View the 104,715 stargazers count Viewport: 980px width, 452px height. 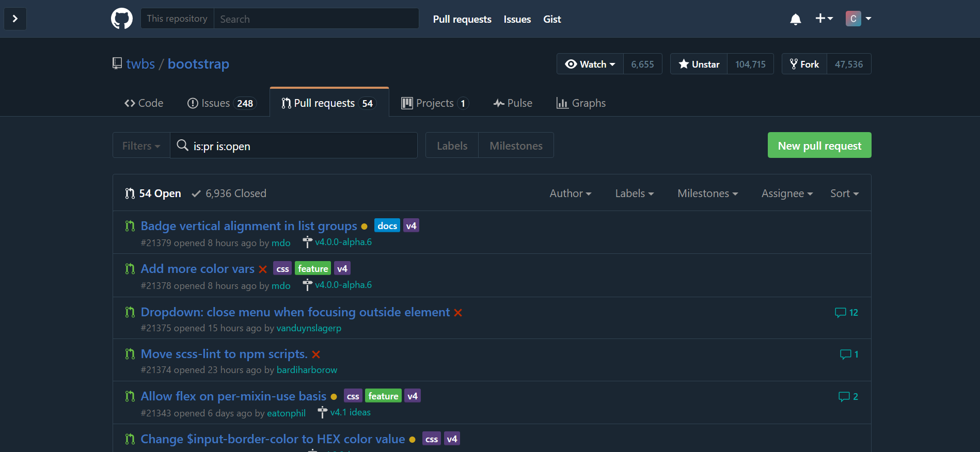pyautogui.click(x=751, y=64)
